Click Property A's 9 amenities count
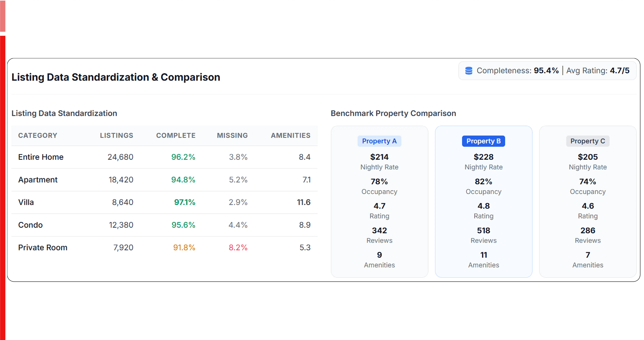The width and height of the screenshot is (644, 340). tap(379, 255)
